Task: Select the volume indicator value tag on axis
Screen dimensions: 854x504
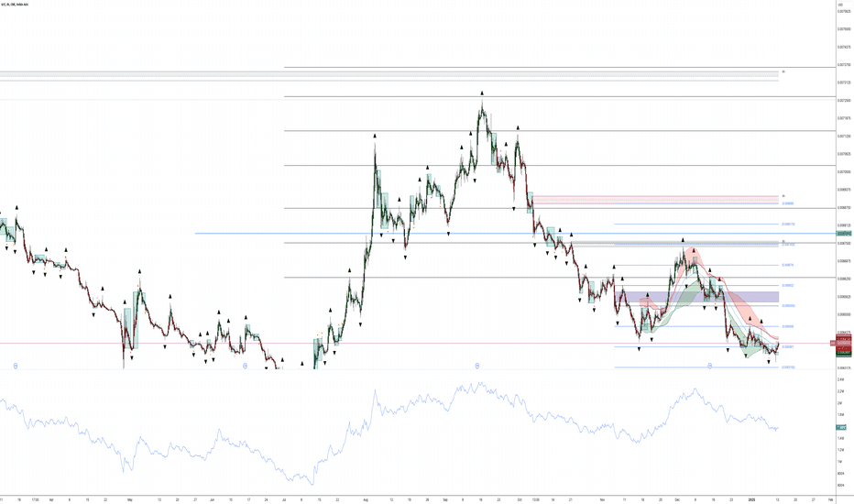Action: (x=841, y=428)
